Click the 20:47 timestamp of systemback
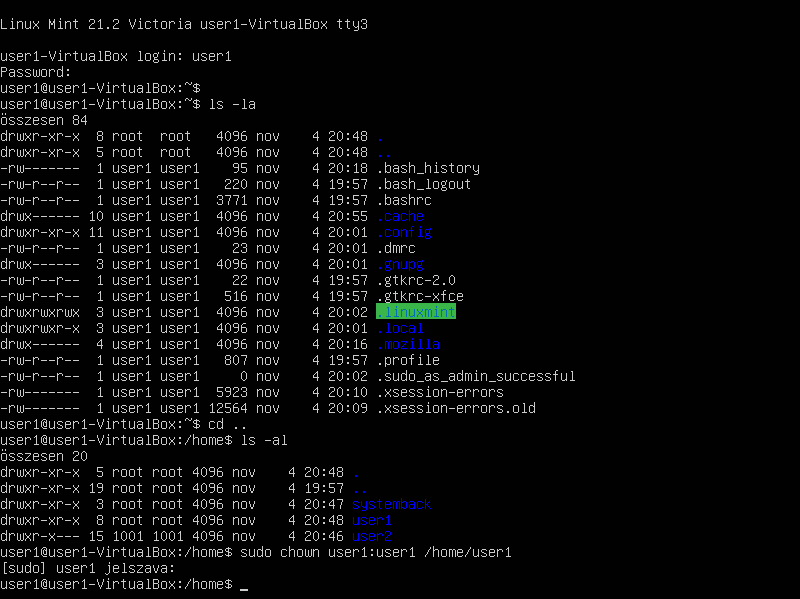The height and width of the screenshot is (599, 800). click(x=324, y=504)
